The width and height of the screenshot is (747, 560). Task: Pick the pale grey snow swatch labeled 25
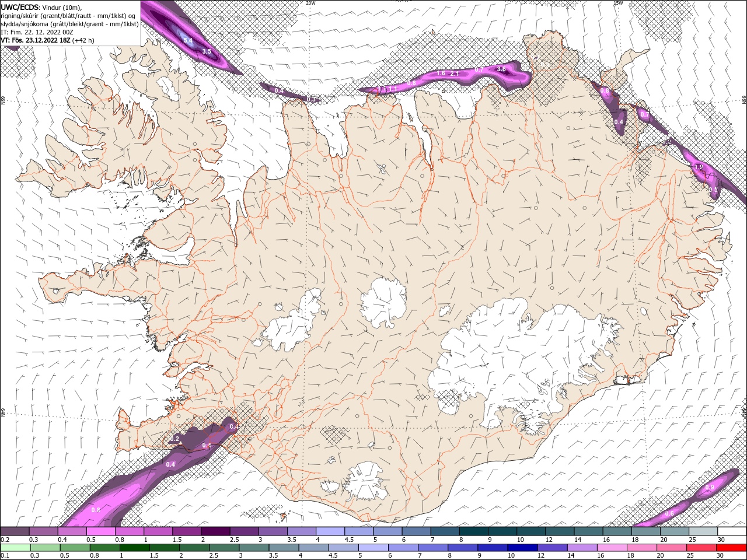[703, 531]
